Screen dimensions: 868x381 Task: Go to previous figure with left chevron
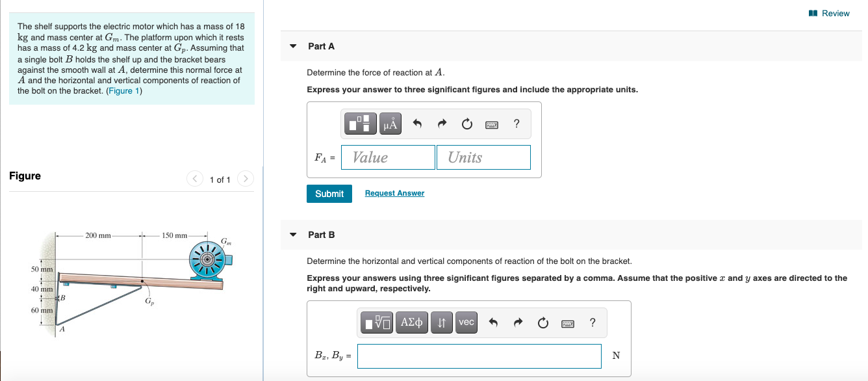[x=196, y=179]
